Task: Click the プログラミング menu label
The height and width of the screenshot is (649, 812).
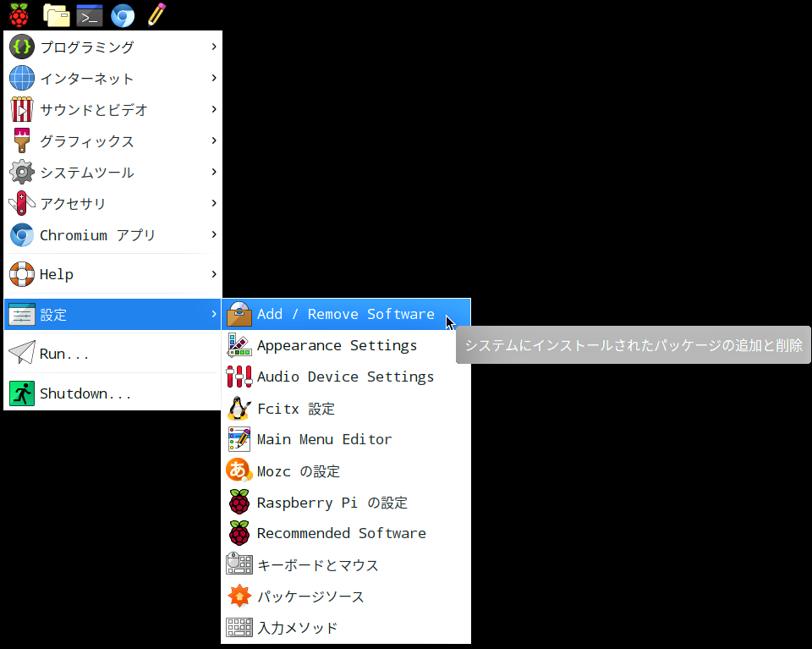Action: [x=87, y=47]
